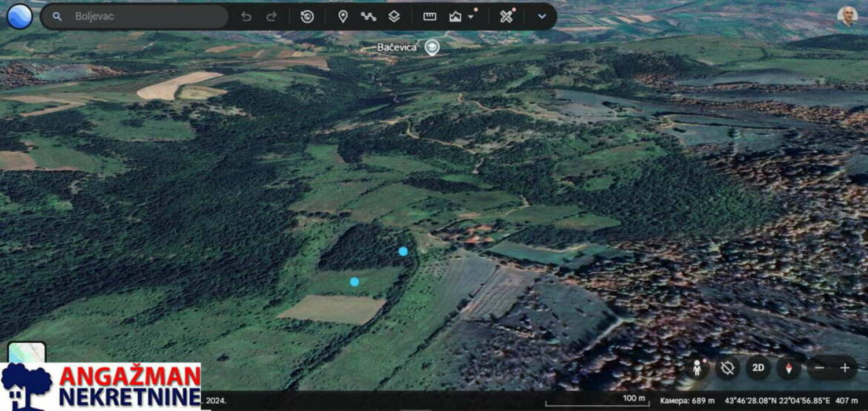Open the satellite design tools icon
The width and height of the screenshot is (868, 411).
point(506,16)
